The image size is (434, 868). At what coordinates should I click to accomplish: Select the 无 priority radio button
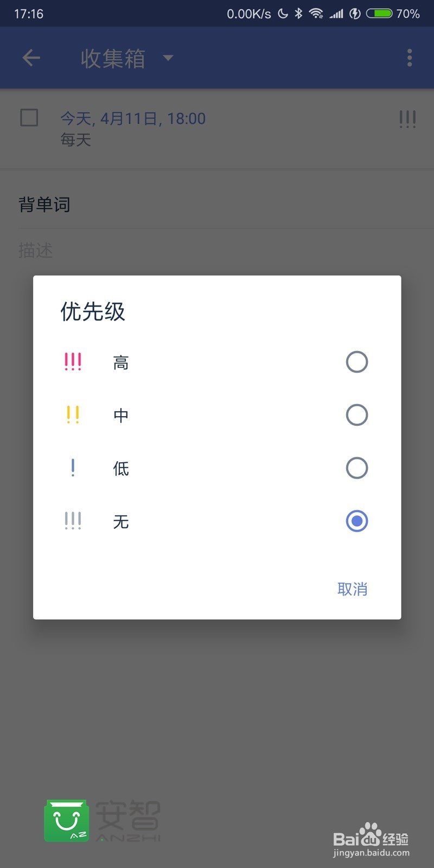point(357,521)
